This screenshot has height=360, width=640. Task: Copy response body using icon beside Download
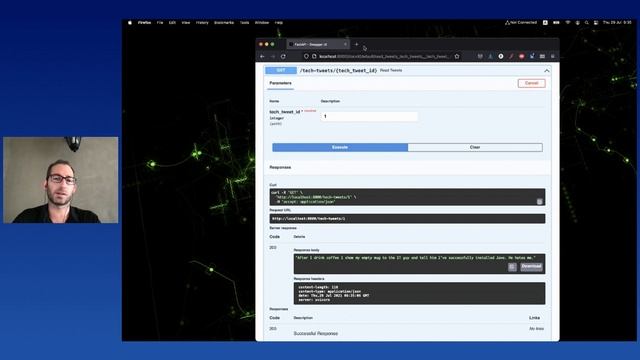[512, 267]
